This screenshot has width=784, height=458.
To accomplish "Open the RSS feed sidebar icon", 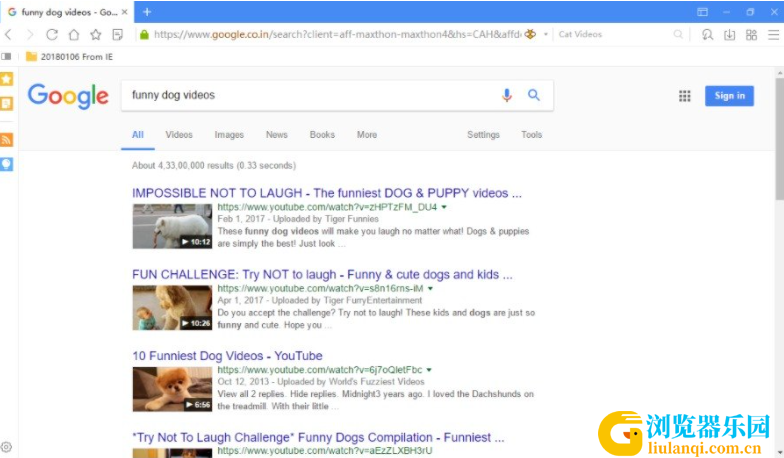I will [6, 140].
